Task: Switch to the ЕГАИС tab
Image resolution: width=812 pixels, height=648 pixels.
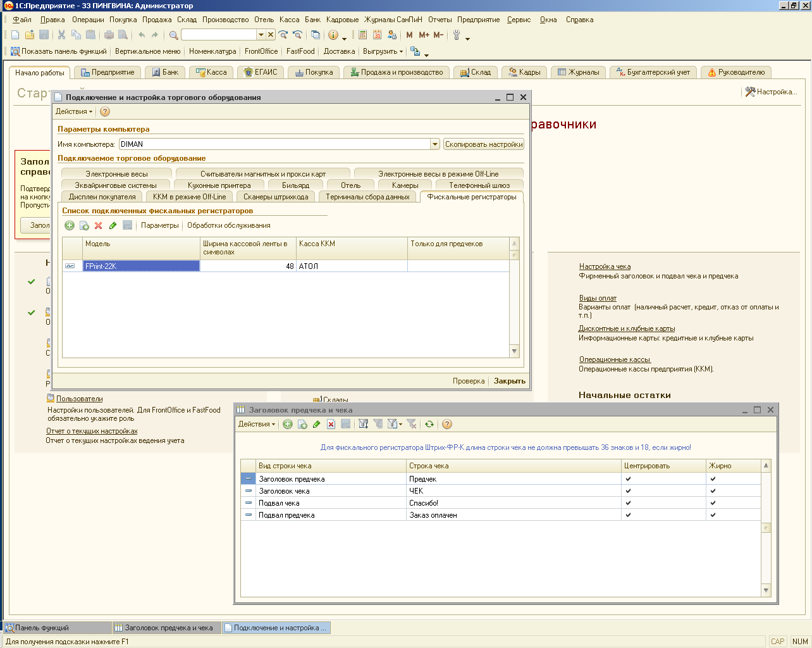Action: [x=261, y=72]
